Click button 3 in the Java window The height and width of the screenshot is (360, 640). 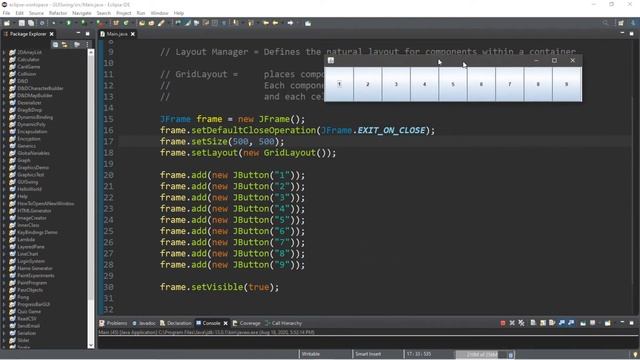point(396,84)
